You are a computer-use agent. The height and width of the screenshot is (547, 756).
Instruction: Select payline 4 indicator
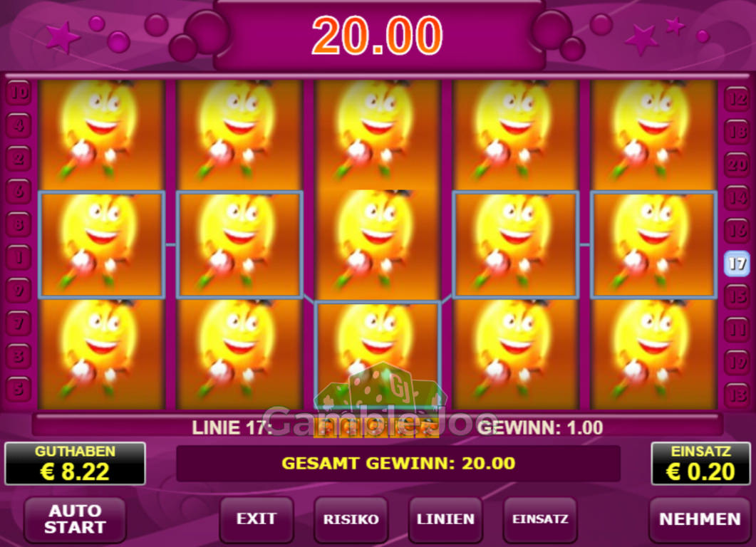pos(19,125)
